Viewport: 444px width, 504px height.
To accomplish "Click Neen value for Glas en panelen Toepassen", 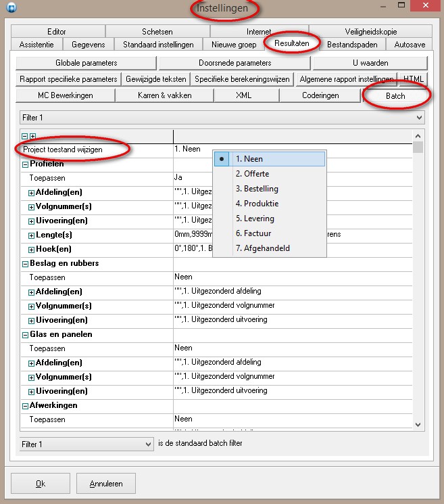I will [x=183, y=348].
